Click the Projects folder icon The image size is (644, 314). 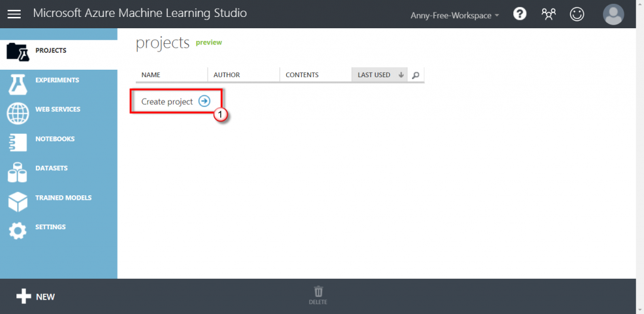pyautogui.click(x=18, y=51)
